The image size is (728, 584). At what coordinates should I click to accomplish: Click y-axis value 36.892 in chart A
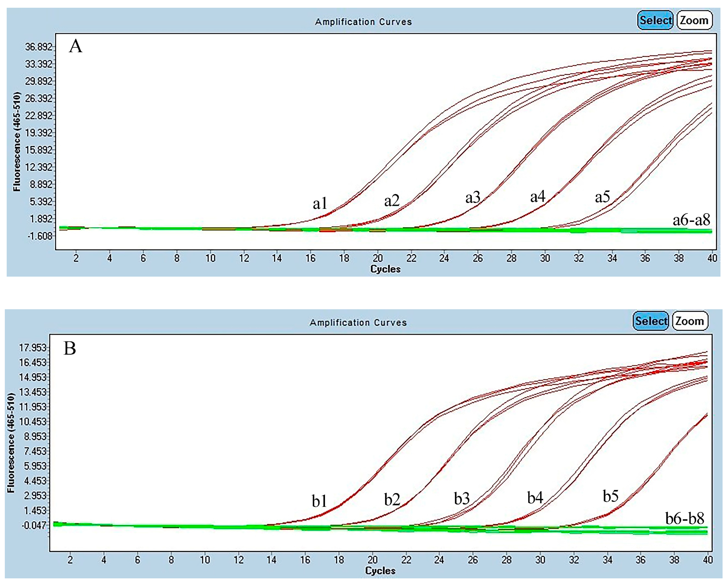pyautogui.click(x=39, y=47)
